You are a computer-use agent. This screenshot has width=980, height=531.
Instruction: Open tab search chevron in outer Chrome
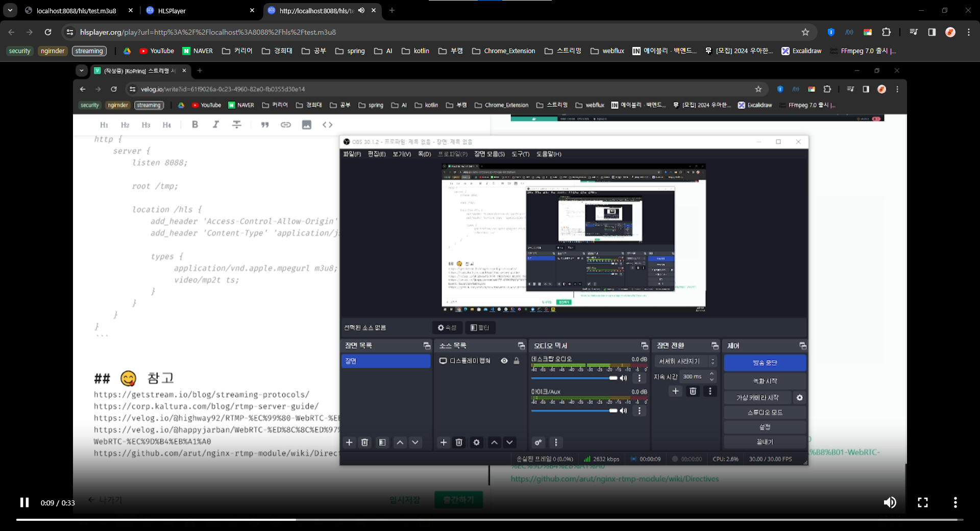pos(10,10)
